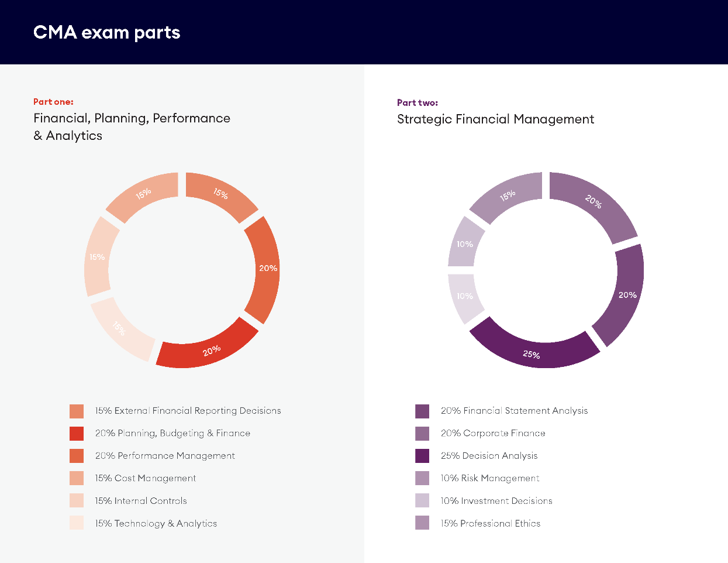Screen dimensions: 728x563
Task: Click the "Financial, Planning, Performance & Analytics" heading
Action: click(x=132, y=127)
